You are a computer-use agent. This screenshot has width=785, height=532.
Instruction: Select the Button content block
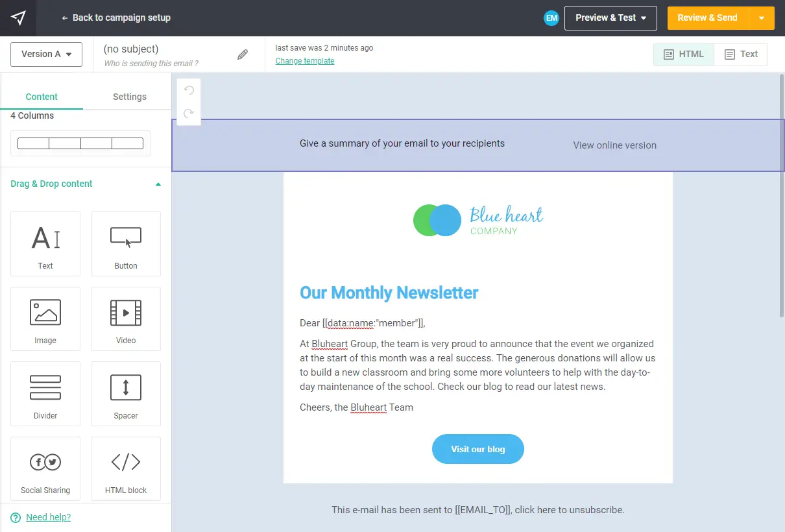[x=126, y=244]
